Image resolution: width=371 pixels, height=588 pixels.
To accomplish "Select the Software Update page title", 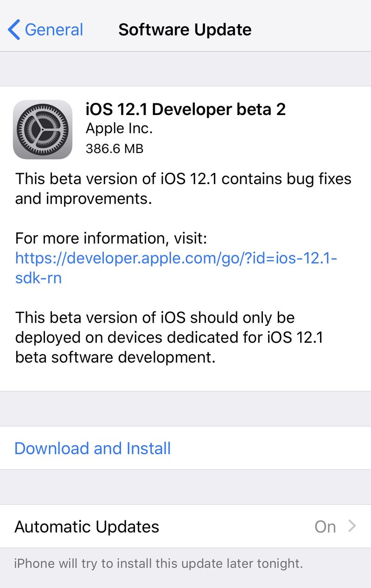I will pos(185,30).
